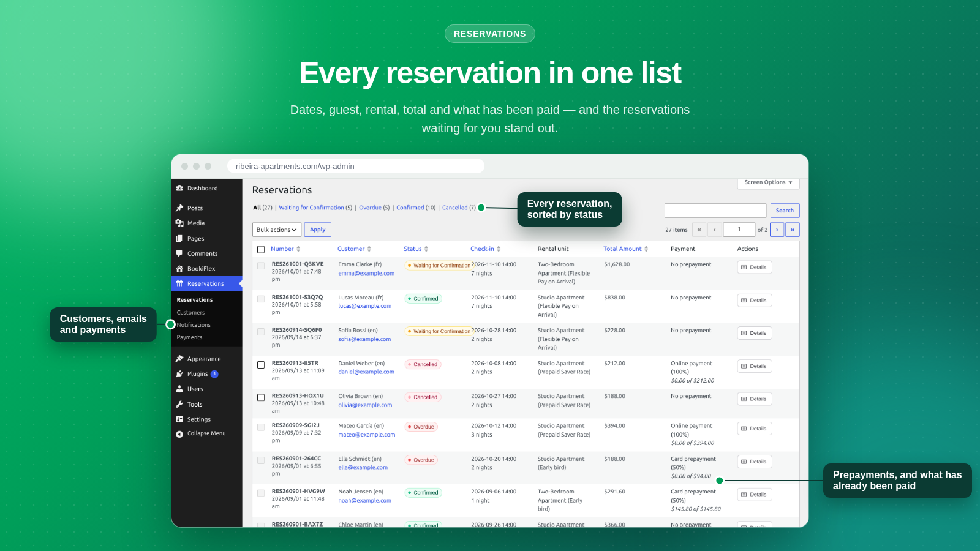Click the BookiFlex house icon

[179, 269]
